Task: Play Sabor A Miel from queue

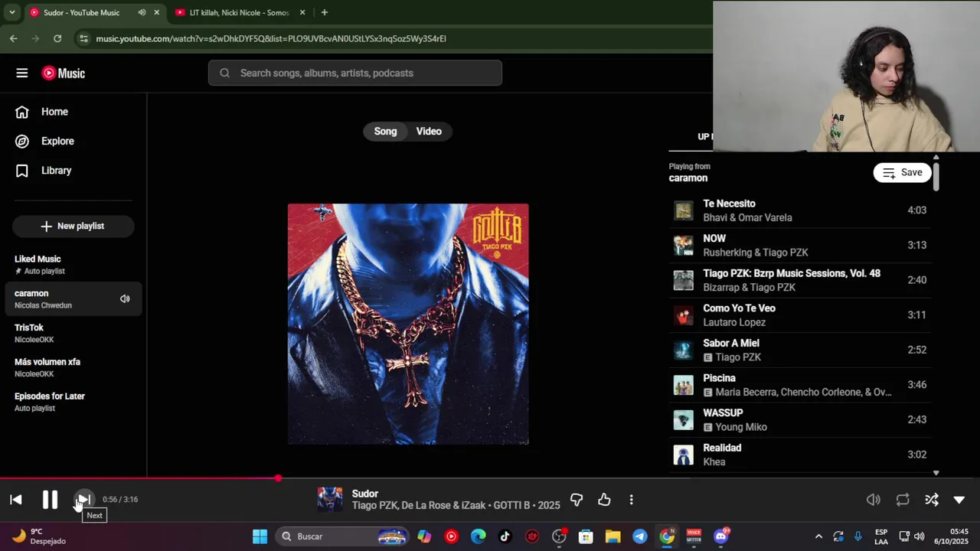Action: 800,350
